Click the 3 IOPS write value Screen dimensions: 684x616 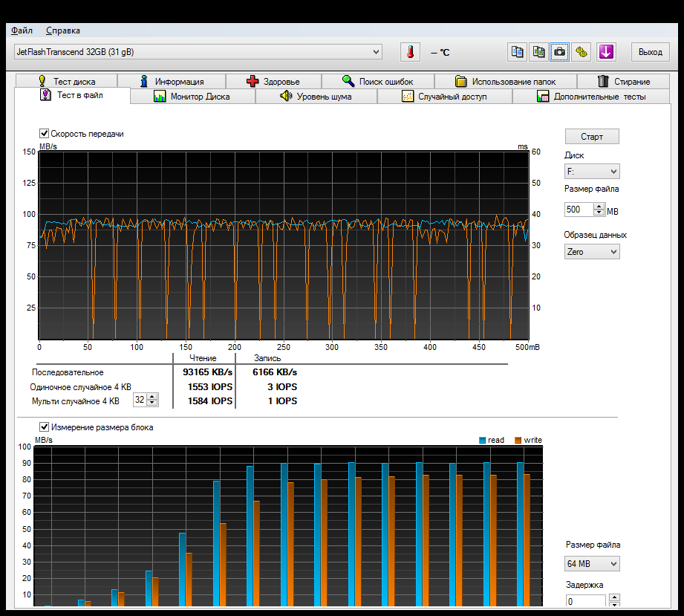point(282,387)
